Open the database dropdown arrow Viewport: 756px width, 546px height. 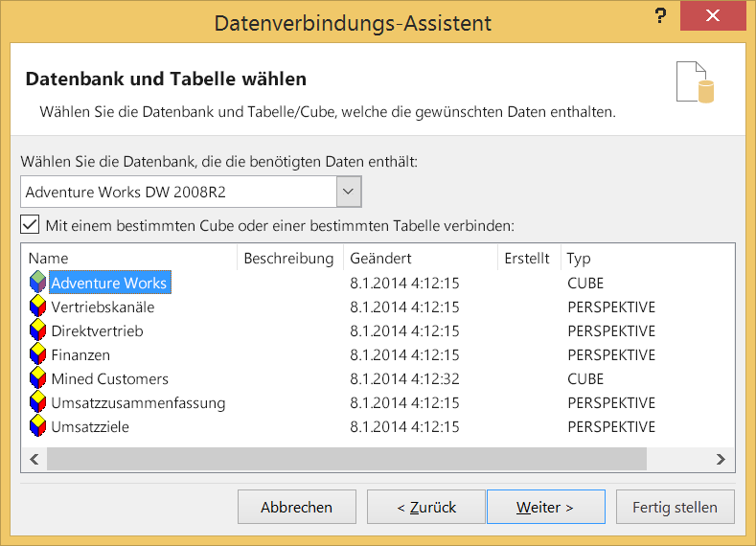tap(349, 192)
